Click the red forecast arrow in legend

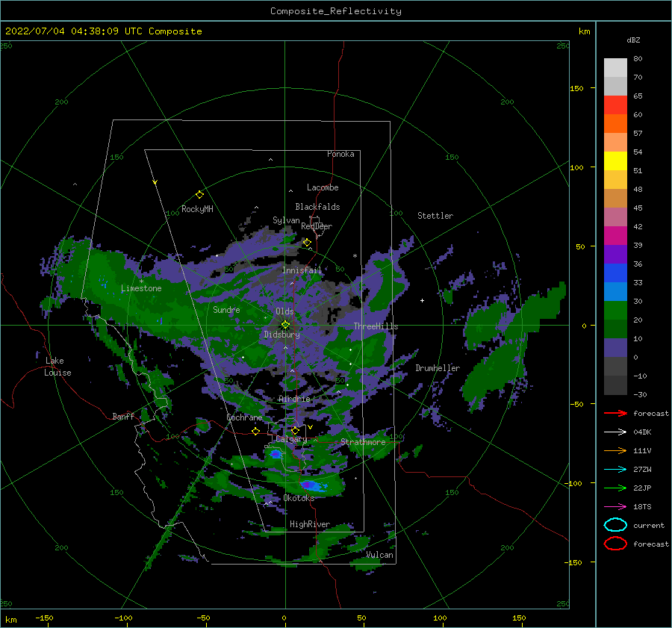(615, 413)
